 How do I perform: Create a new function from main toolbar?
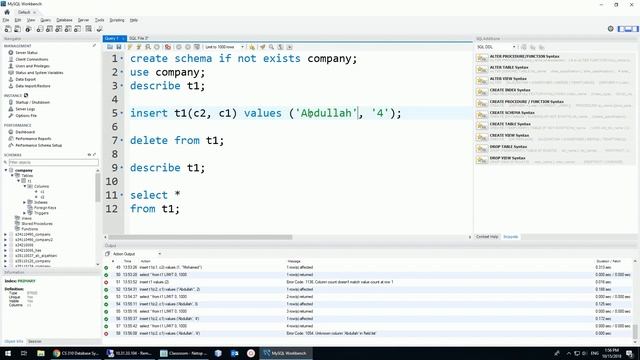click(78, 29)
